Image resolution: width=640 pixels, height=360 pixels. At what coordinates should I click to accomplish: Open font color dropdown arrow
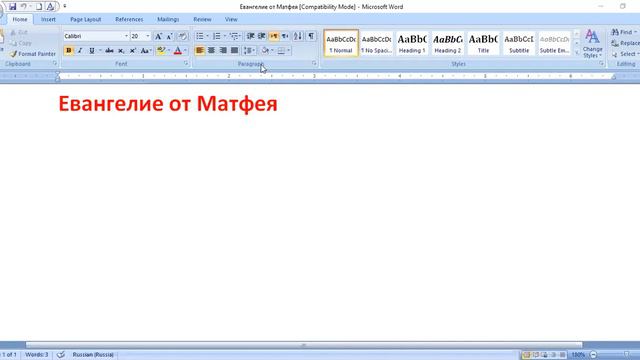185,51
